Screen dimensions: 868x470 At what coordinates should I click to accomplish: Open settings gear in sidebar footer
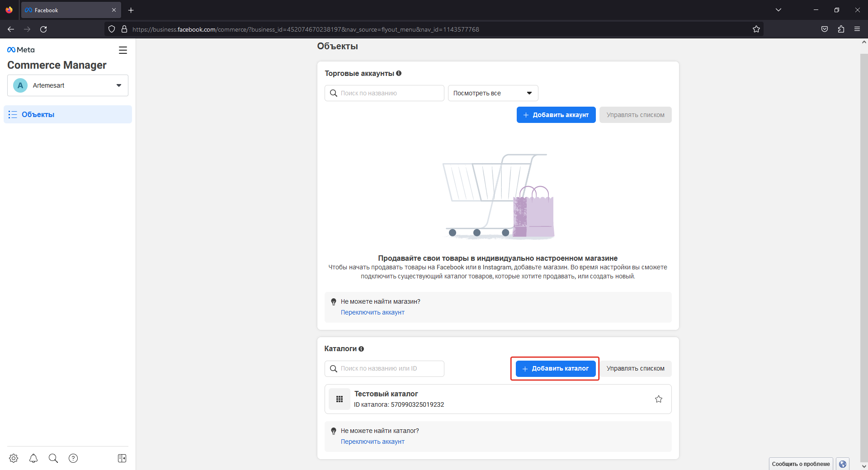click(x=14, y=458)
